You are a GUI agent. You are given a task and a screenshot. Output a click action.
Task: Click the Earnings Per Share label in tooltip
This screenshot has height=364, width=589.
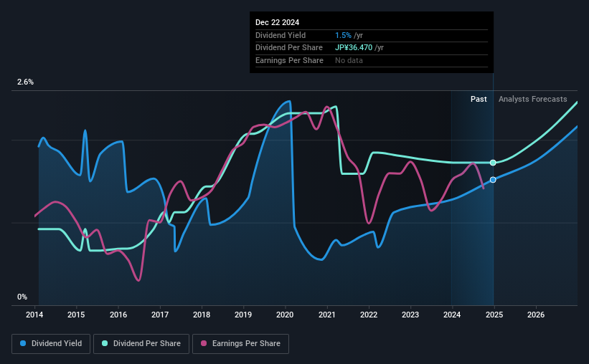[289, 60]
